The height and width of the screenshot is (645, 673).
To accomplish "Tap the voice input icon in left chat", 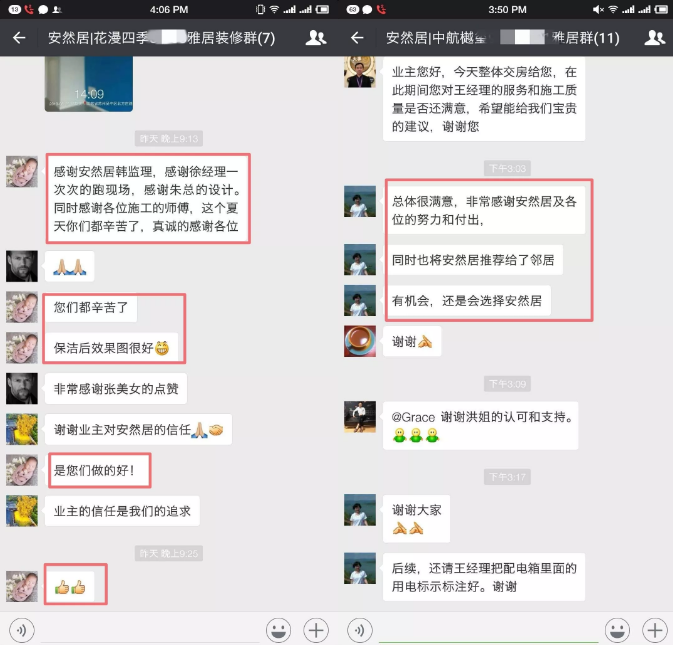I will 21,630.
